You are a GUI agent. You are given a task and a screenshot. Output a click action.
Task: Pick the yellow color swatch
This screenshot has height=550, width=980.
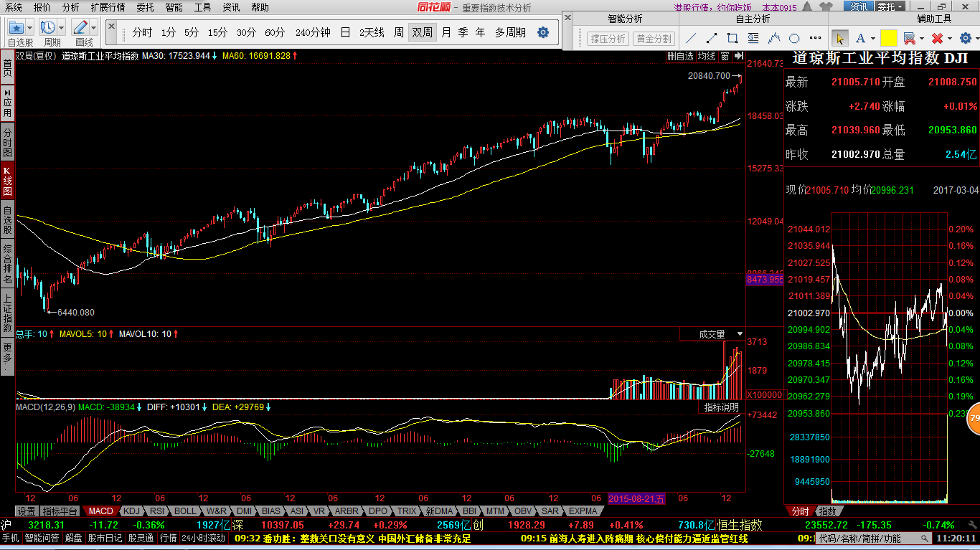coord(889,38)
